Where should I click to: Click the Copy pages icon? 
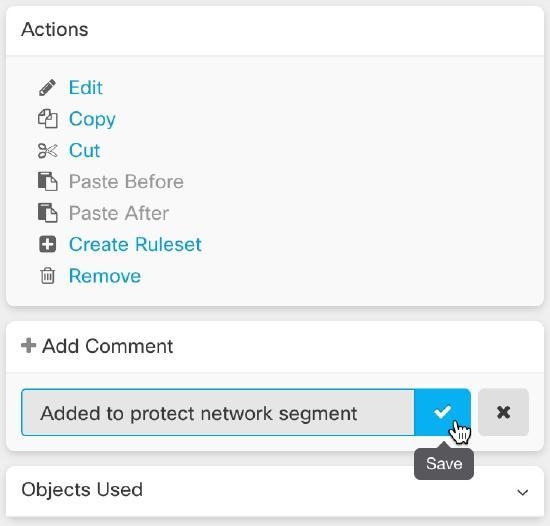tap(47, 119)
